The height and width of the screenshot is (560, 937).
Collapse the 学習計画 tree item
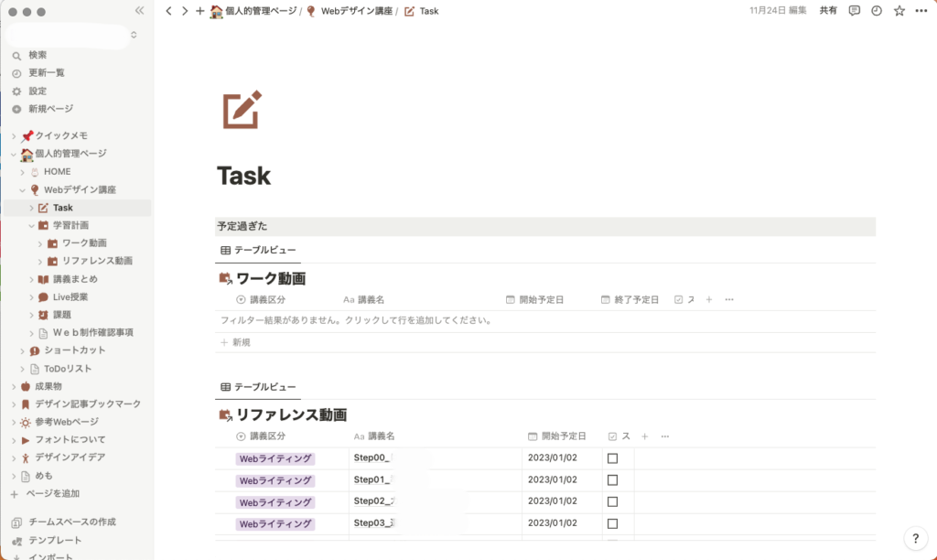coord(32,225)
